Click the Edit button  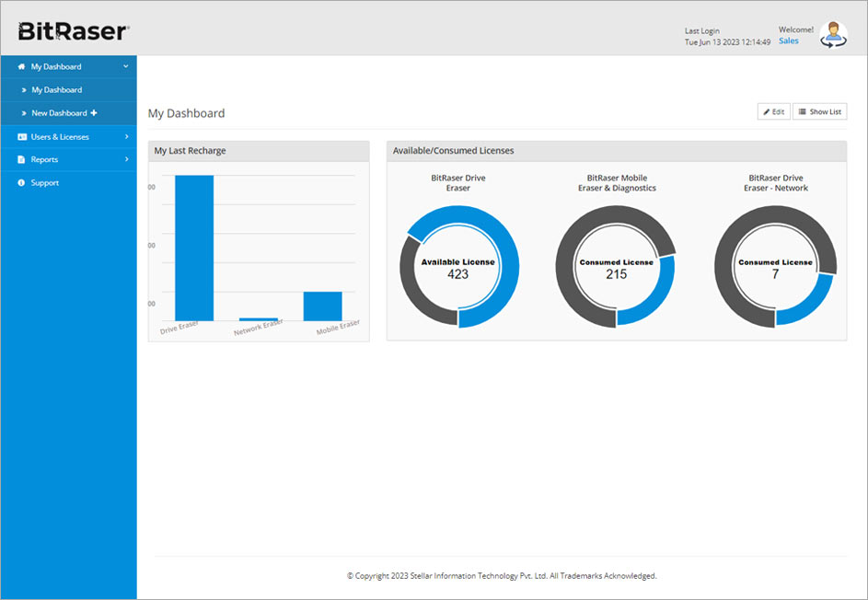click(774, 111)
